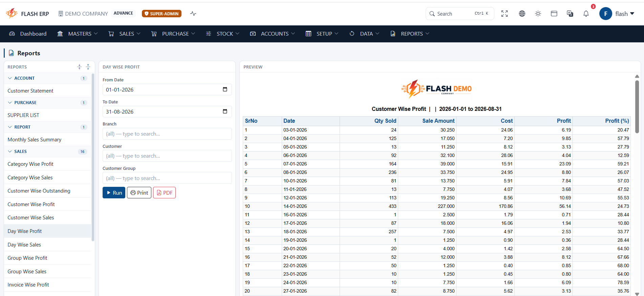The width and height of the screenshot is (644, 296).
Task: Toggle fullscreen mode icon
Action: (505, 14)
